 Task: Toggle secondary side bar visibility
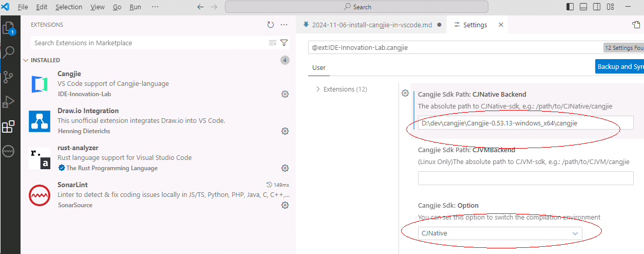(x=597, y=7)
